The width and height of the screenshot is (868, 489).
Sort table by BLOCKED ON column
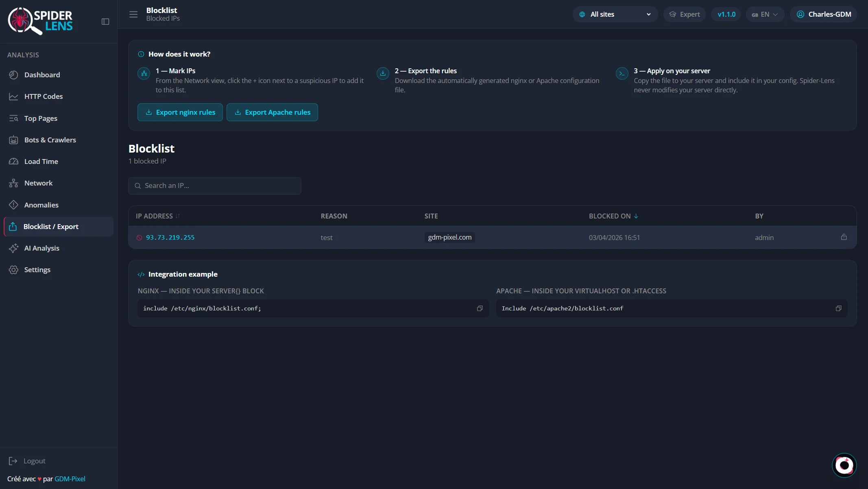tap(613, 216)
